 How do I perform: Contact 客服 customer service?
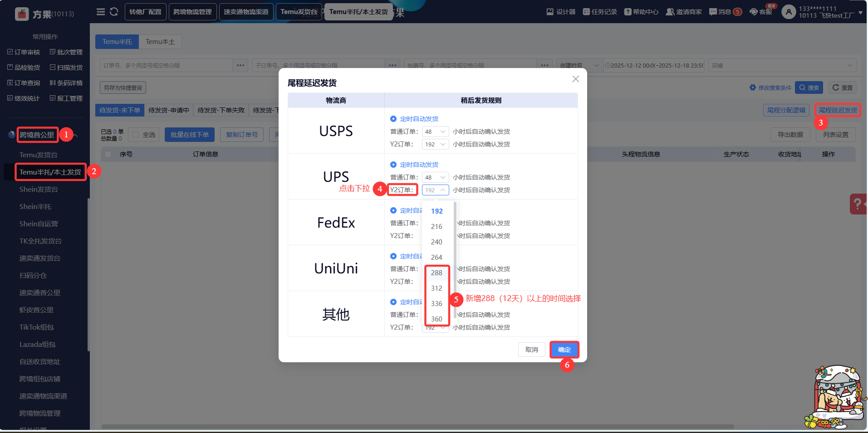click(x=761, y=12)
